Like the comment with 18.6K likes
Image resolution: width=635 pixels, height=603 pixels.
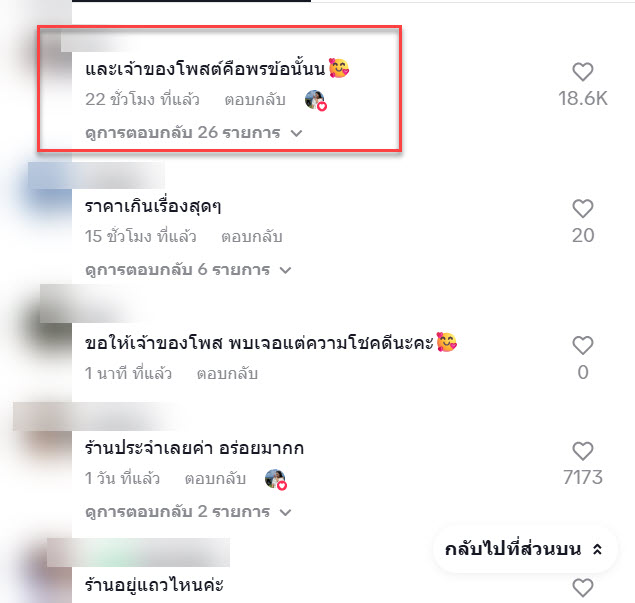click(x=583, y=72)
